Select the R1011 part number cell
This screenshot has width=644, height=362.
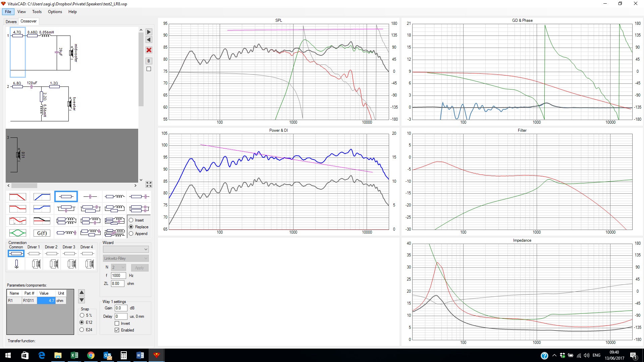point(30,301)
